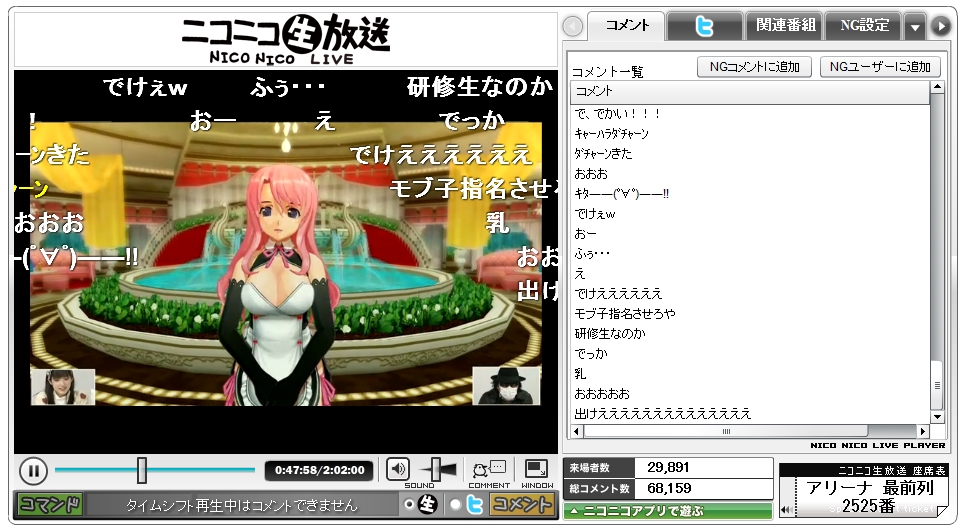Select comment row おー
This screenshot has height=530, width=970.
click(750, 234)
